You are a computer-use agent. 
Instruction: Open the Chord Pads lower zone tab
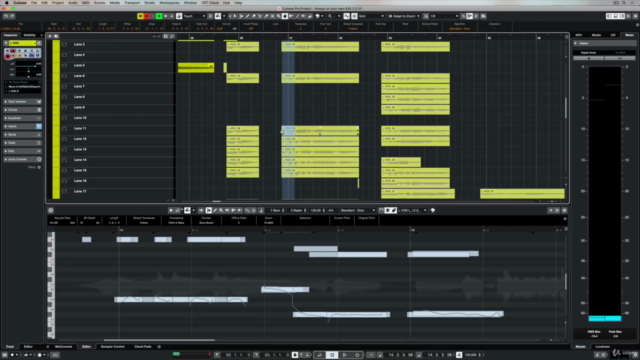(142, 347)
